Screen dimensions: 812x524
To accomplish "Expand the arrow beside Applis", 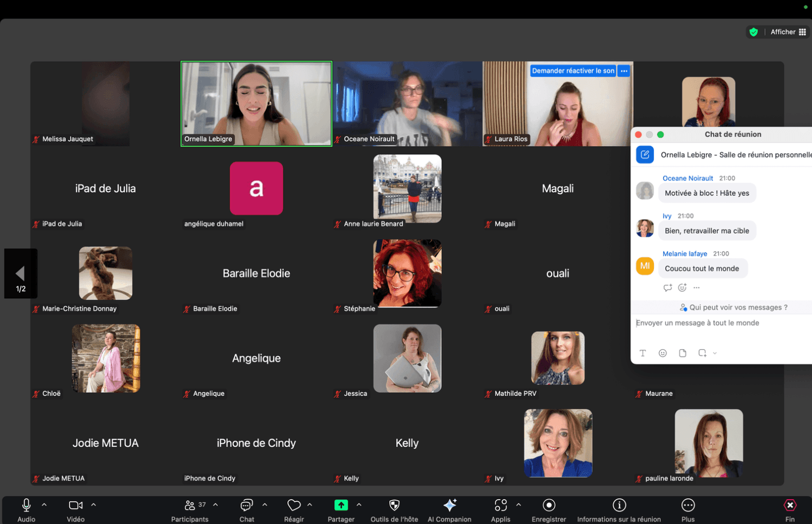I will coord(519,505).
